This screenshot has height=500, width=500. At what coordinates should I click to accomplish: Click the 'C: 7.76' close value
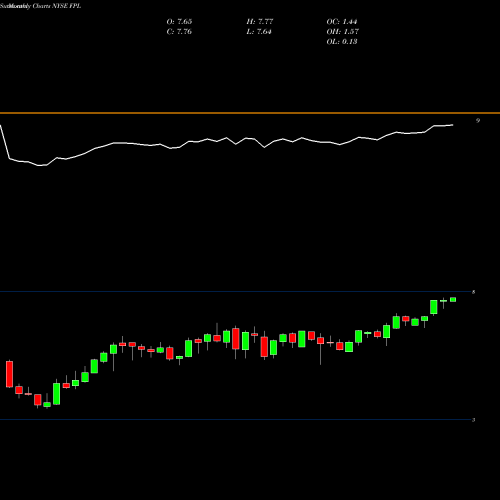[179, 32]
